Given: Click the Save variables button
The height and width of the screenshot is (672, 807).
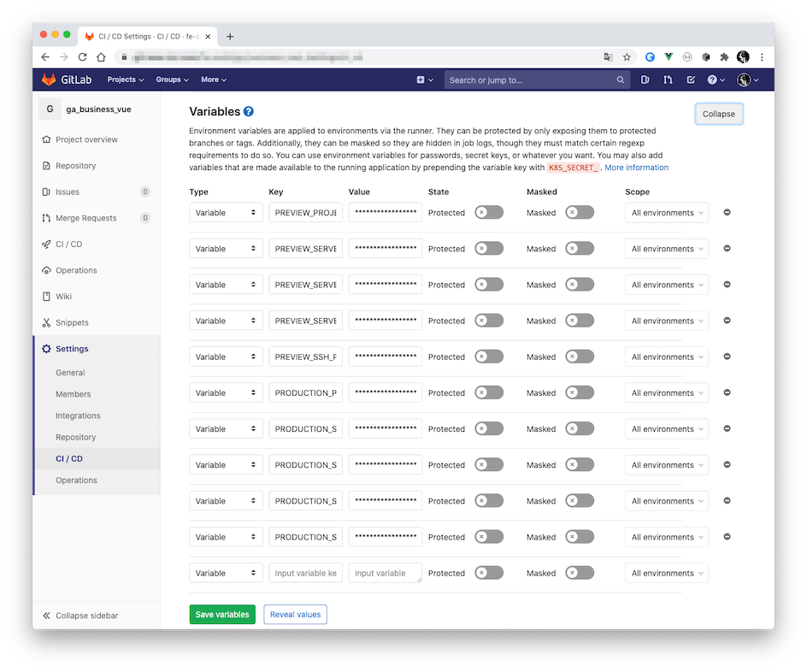Looking at the screenshot, I should tap(222, 614).
